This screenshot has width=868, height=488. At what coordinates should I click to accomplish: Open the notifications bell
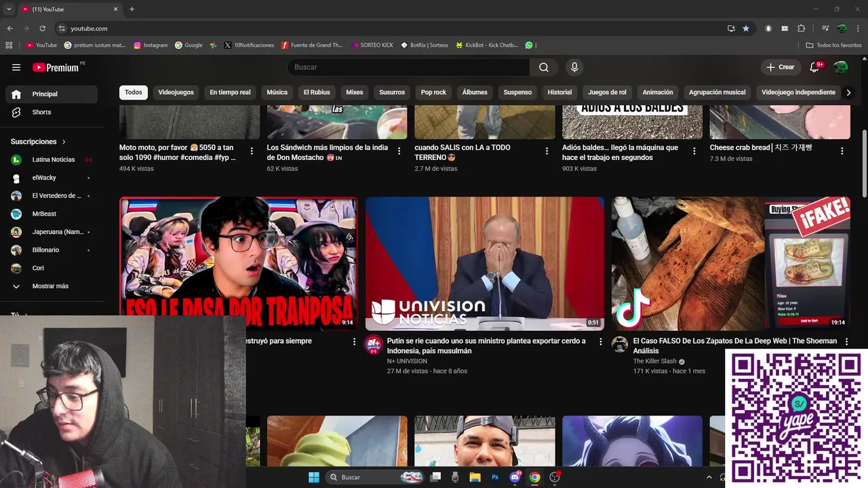click(x=816, y=67)
